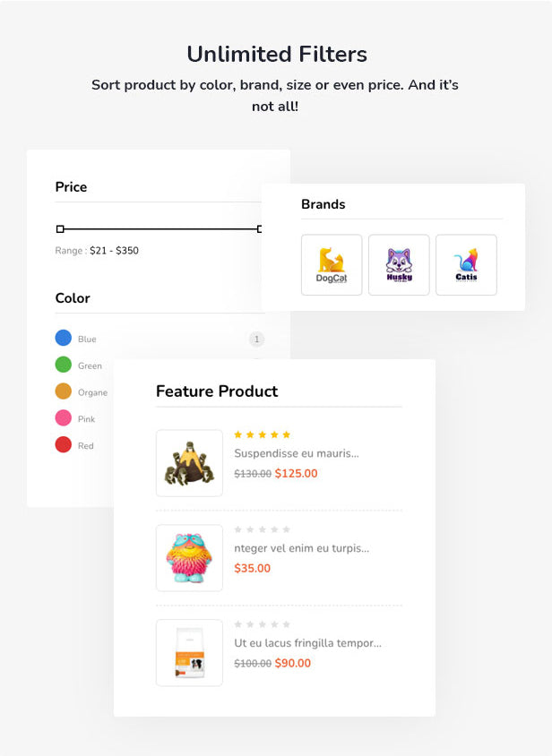
Task: Click the left price slider handle
Action: pyautogui.click(x=60, y=229)
